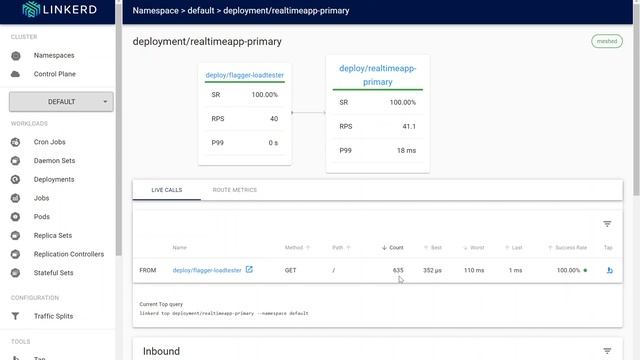This screenshot has width=640, height=360.
Task: Sort table by Method column
Action: (297, 248)
